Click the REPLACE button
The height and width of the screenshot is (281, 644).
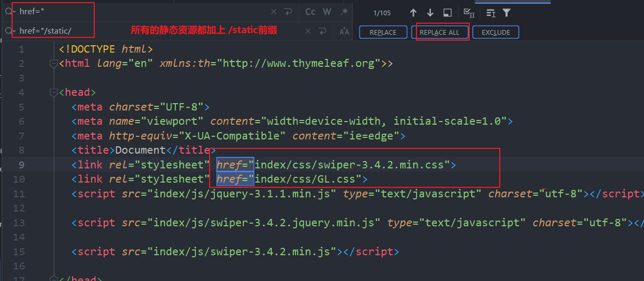[383, 32]
